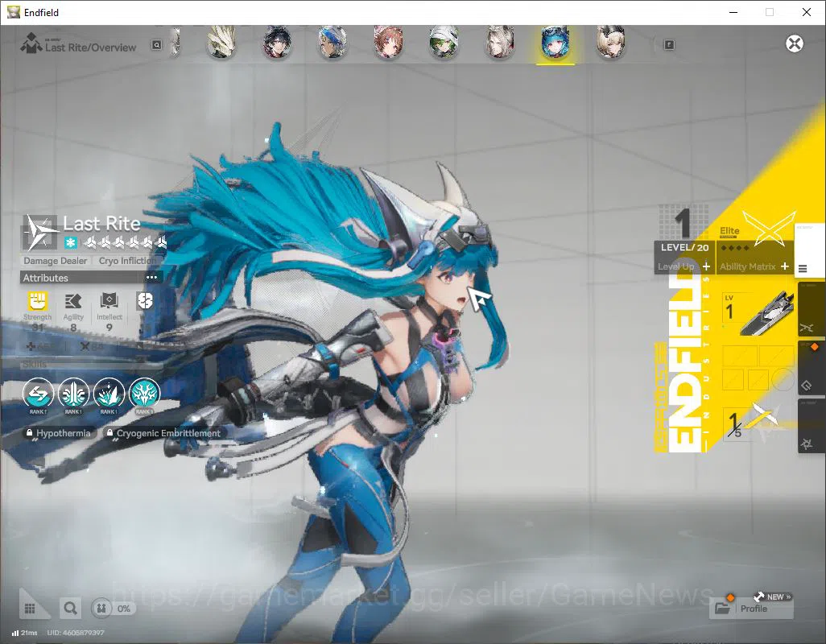Click the first empty equipment slot
This screenshot has width=826, height=644.
(739, 356)
